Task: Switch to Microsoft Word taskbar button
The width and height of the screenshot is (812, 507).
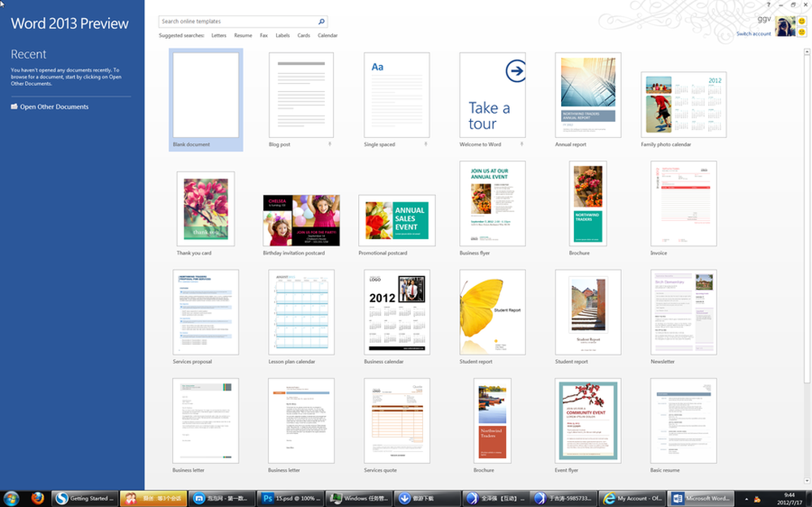Action: 700,498
